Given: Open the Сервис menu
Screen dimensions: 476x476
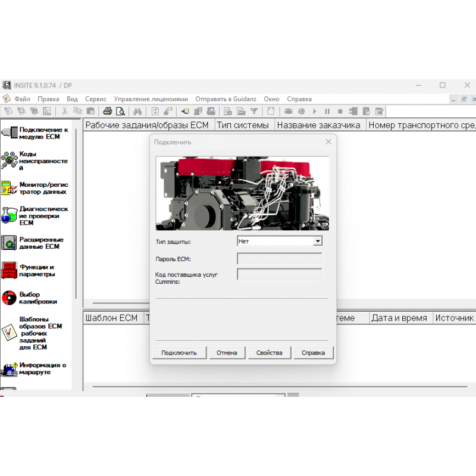Looking at the screenshot, I should (96, 99).
